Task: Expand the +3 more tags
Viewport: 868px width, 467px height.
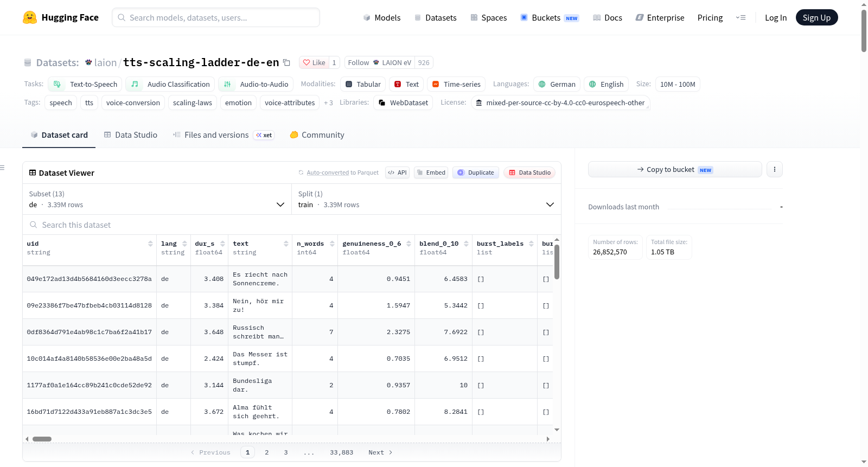Action: [328, 103]
